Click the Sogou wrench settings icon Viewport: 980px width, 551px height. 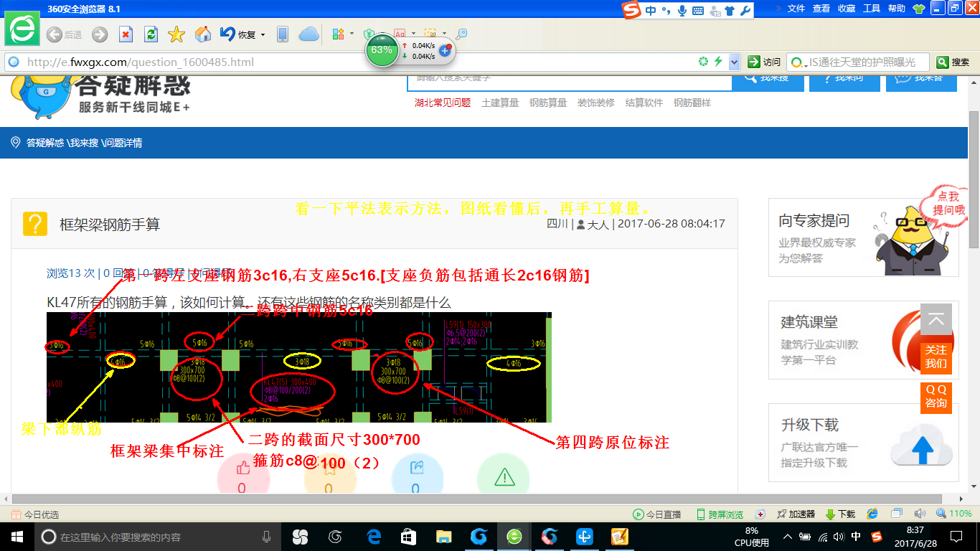pos(745,10)
